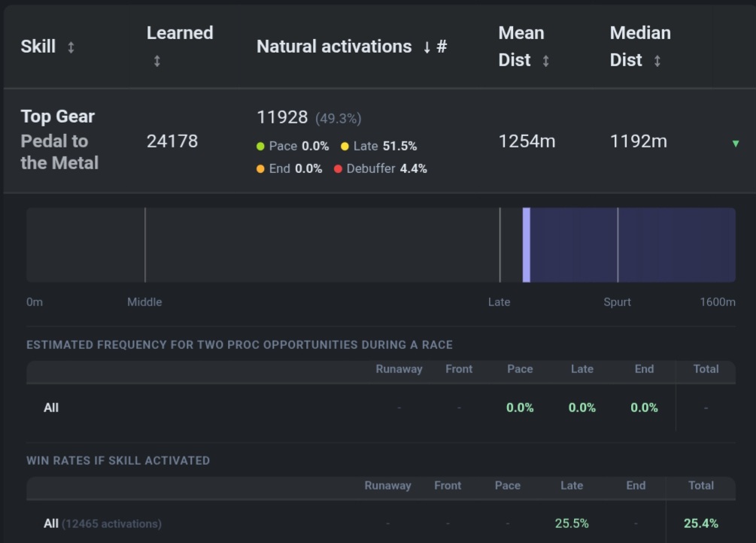Click the Estimated Frequency section heading
Image resolution: width=756 pixels, height=543 pixels.
click(240, 344)
